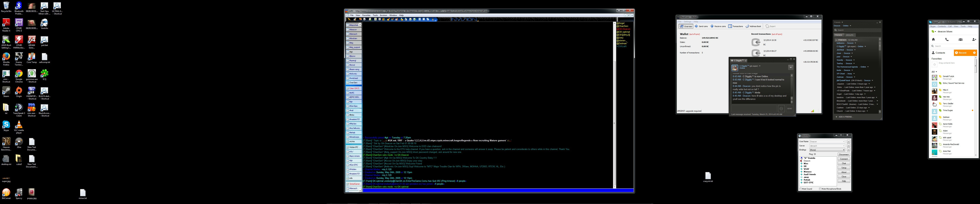Toggle Mute Sound checkbox in Ventrilo
Screen dimensions: 980x204
pyautogui.click(x=801, y=189)
